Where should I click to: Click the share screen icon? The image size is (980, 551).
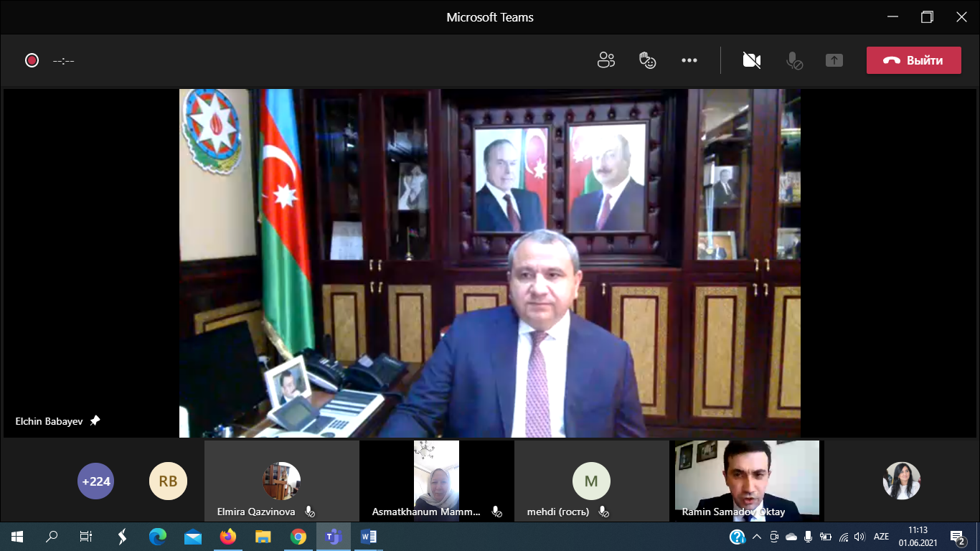click(834, 60)
